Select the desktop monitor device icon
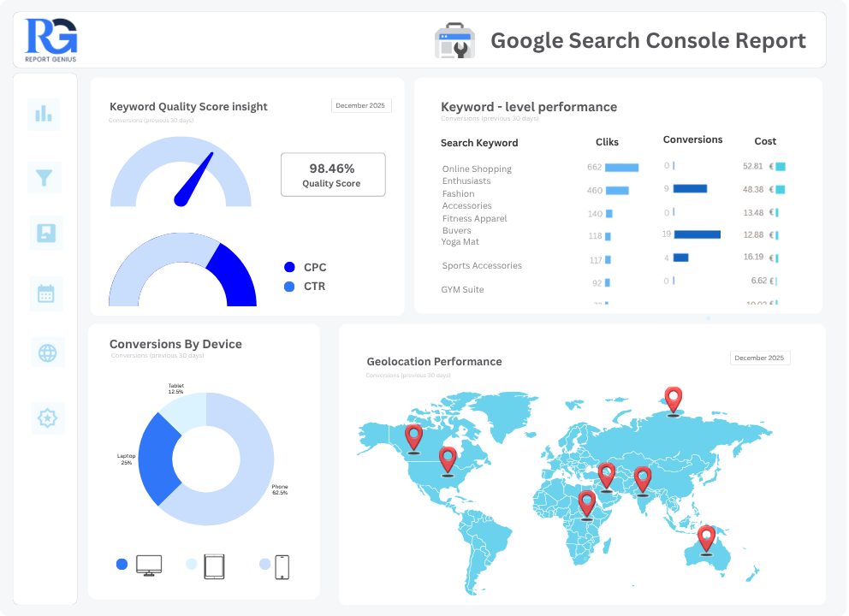 click(149, 566)
